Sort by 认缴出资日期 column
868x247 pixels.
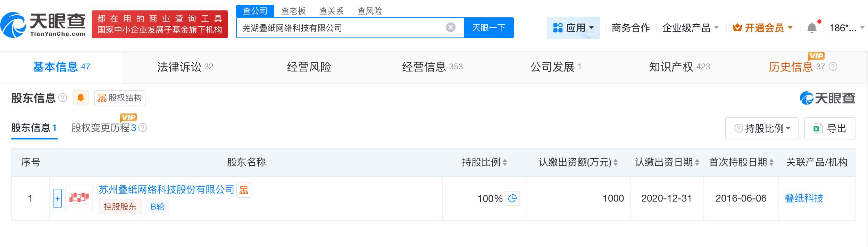[697, 162]
